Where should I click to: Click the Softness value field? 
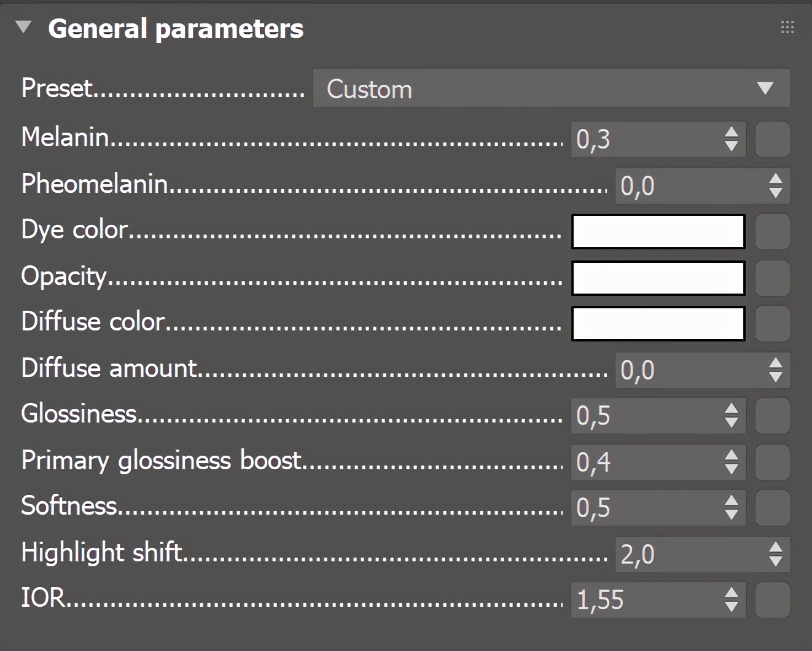click(645, 508)
